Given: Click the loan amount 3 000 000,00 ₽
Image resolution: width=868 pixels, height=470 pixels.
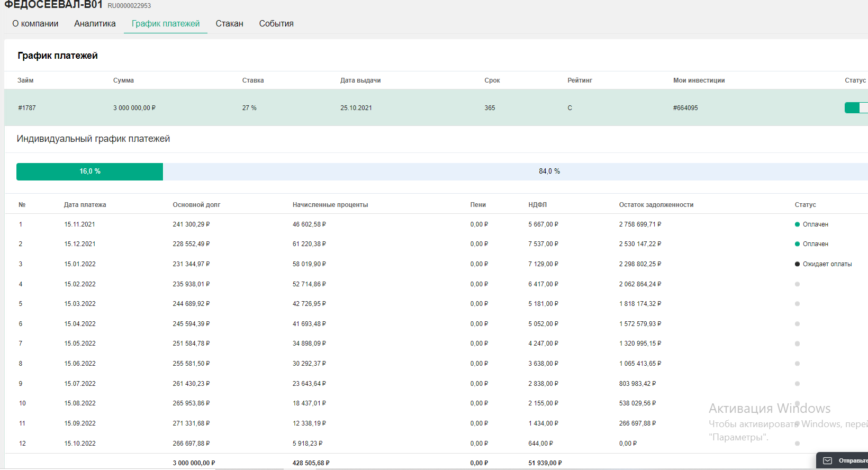Looking at the screenshot, I should pyautogui.click(x=134, y=108).
